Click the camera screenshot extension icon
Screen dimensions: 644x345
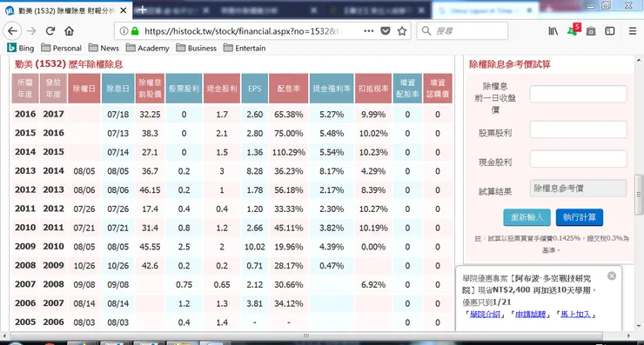pyautogui.click(x=591, y=31)
